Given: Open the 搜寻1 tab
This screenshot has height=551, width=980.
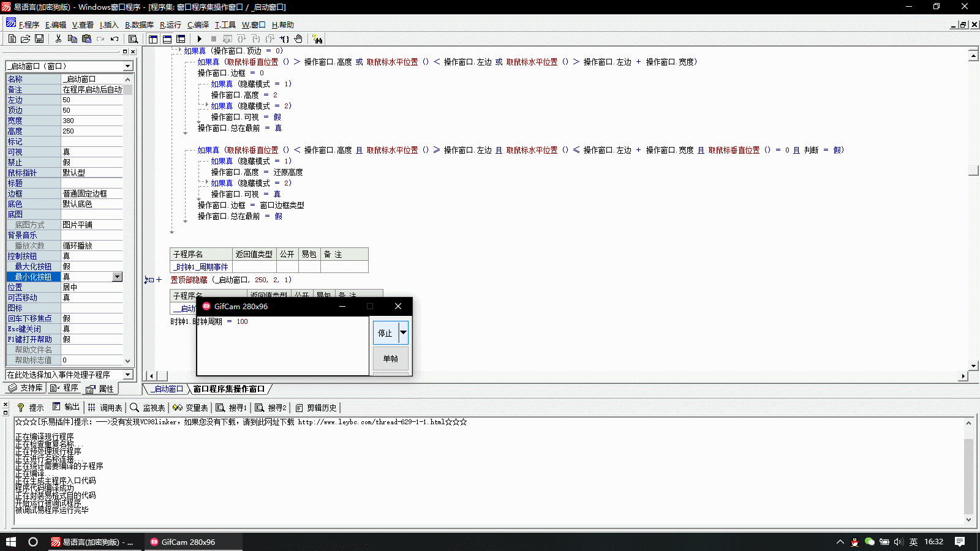Looking at the screenshot, I should click(x=231, y=407).
